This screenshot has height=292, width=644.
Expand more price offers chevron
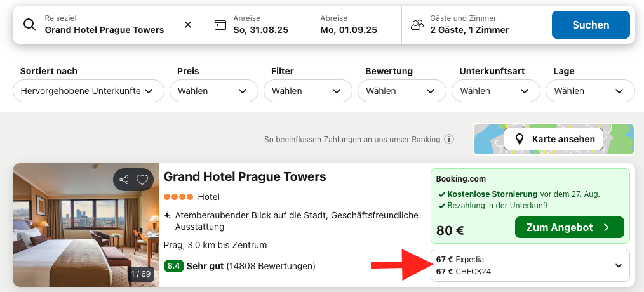[619, 265]
